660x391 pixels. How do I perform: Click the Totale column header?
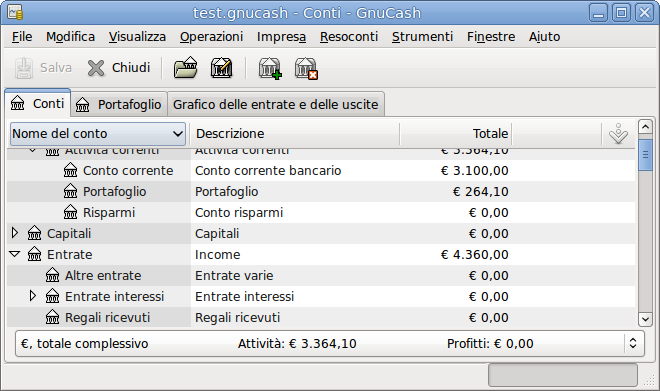tap(455, 134)
